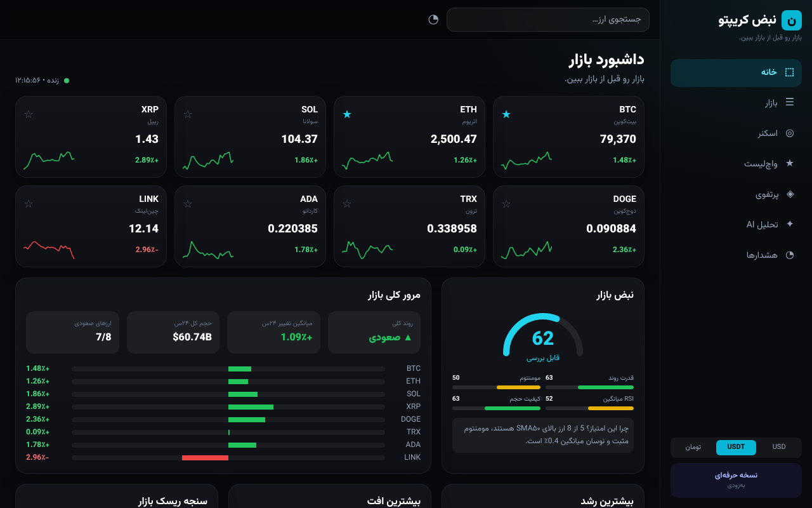The width and height of the screenshot is (812, 508).
Task: Click the alerts icon beside the search box
Action: pyautogui.click(x=433, y=20)
